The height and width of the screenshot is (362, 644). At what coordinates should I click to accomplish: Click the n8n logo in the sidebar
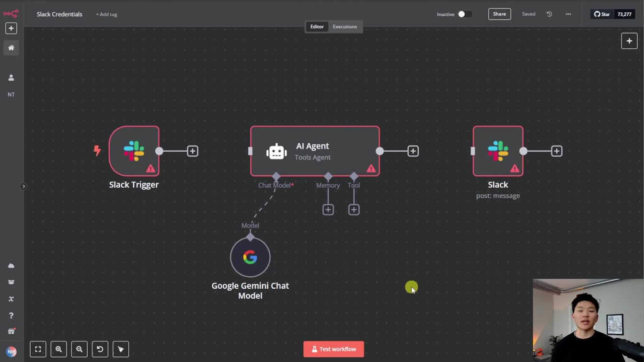pyautogui.click(x=11, y=13)
